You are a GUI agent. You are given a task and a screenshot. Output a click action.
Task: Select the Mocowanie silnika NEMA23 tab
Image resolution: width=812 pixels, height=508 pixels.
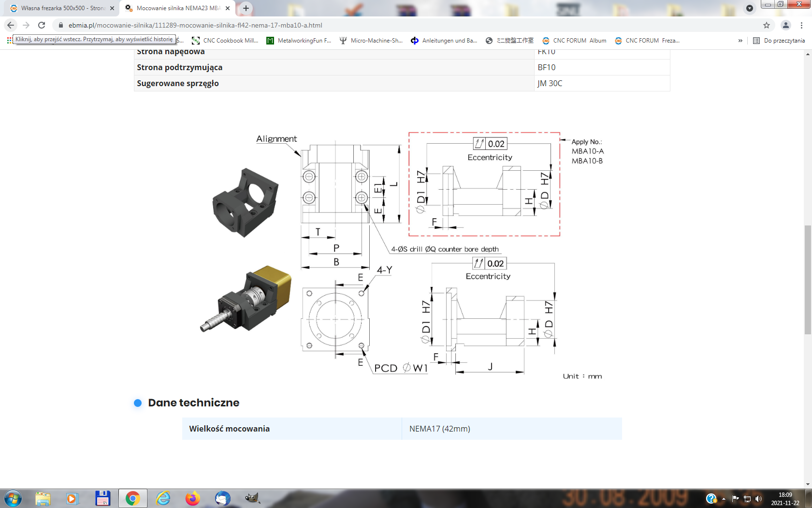(176, 8)
